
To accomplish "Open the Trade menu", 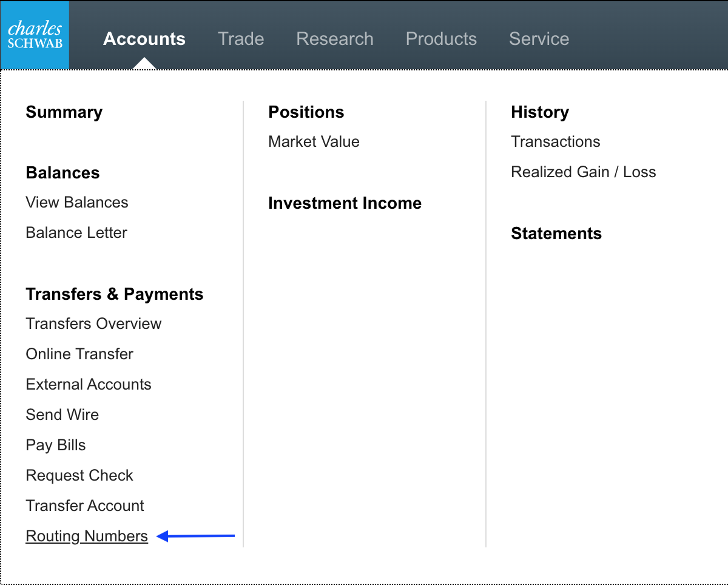I will tap(241, 38).
